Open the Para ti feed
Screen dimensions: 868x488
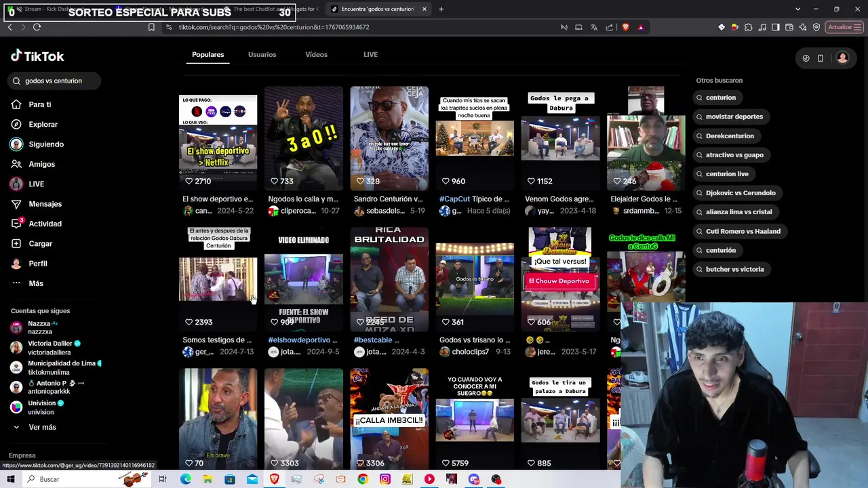39,104
